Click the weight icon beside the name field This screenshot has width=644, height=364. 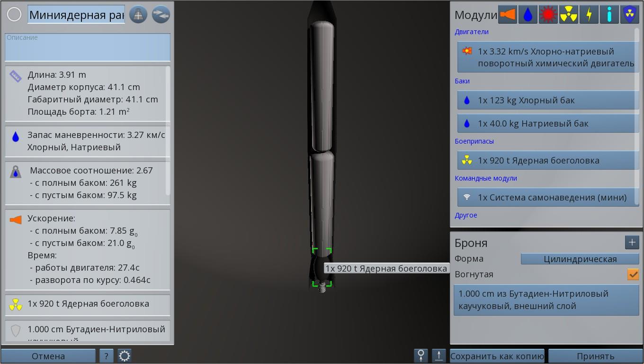click(138, 15)
